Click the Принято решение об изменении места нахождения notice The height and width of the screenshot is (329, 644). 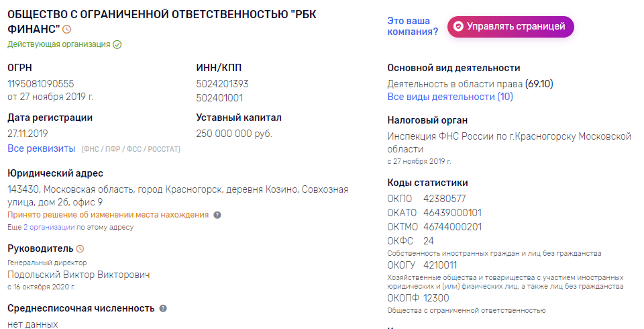pyautogui.click(x=108, y=215)
